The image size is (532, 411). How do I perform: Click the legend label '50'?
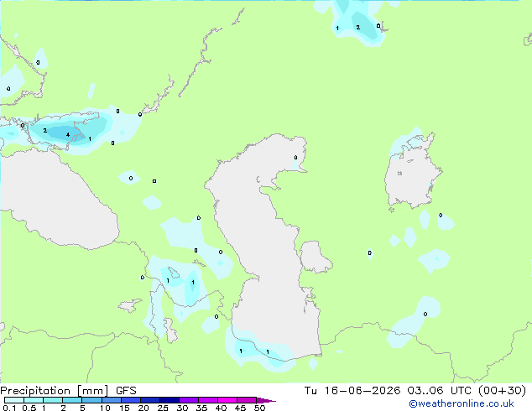pos(259,408)
